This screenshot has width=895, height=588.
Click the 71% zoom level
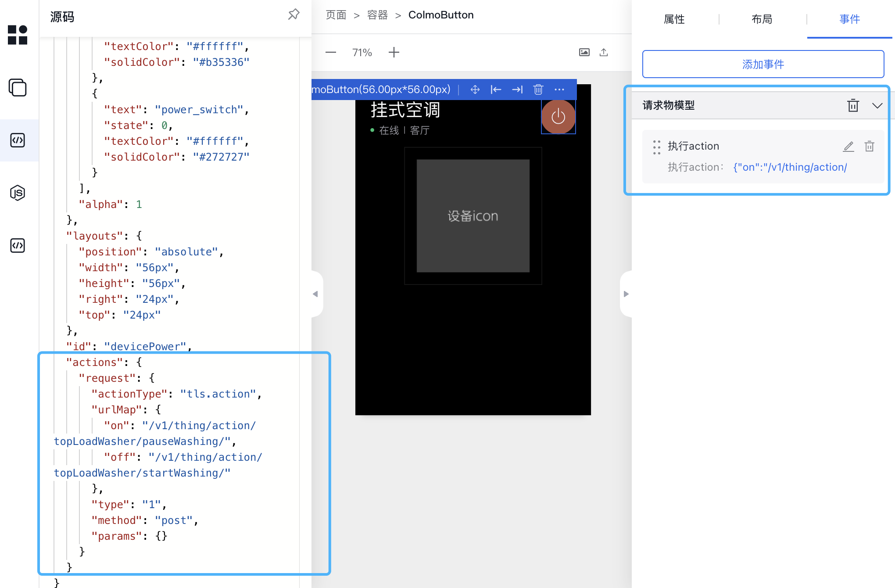coord(362,53)
